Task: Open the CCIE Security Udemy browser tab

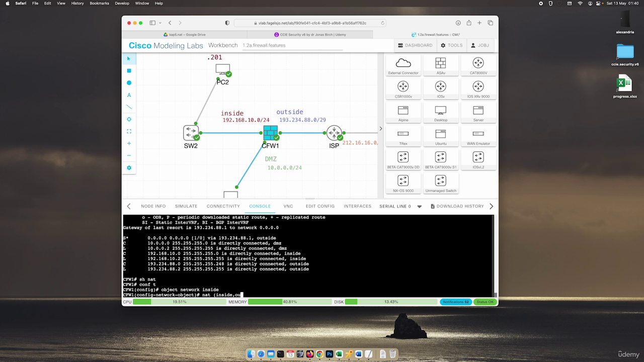Action: click(310, 35)
